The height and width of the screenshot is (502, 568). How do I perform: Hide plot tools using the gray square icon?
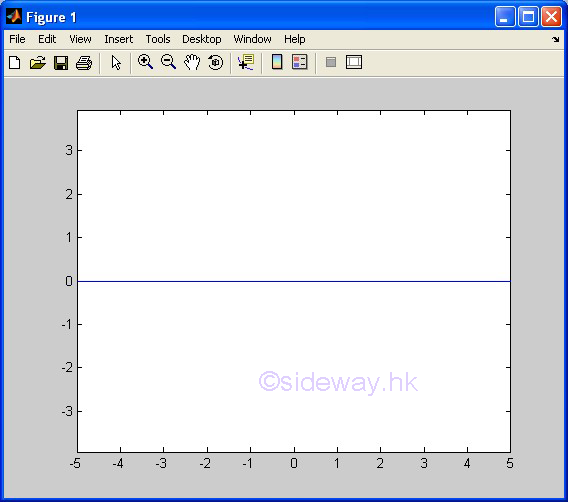[331, 62]
